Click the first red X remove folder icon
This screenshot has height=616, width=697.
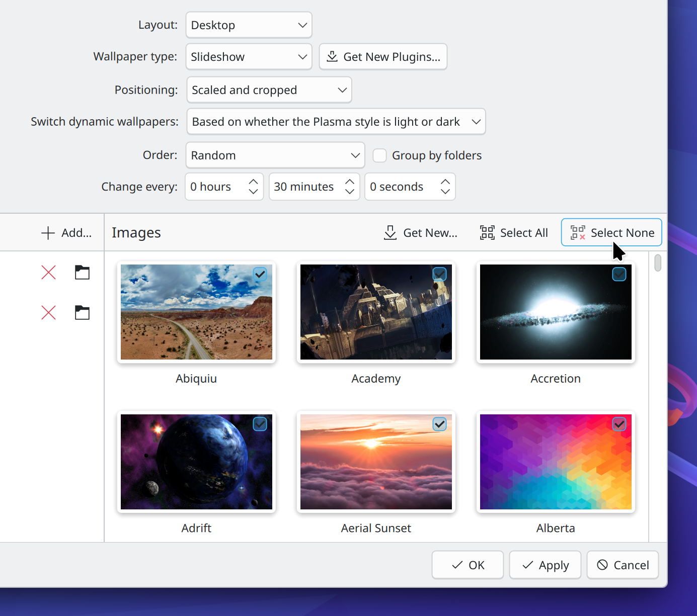pyautogui.click(x=48, y=273)
